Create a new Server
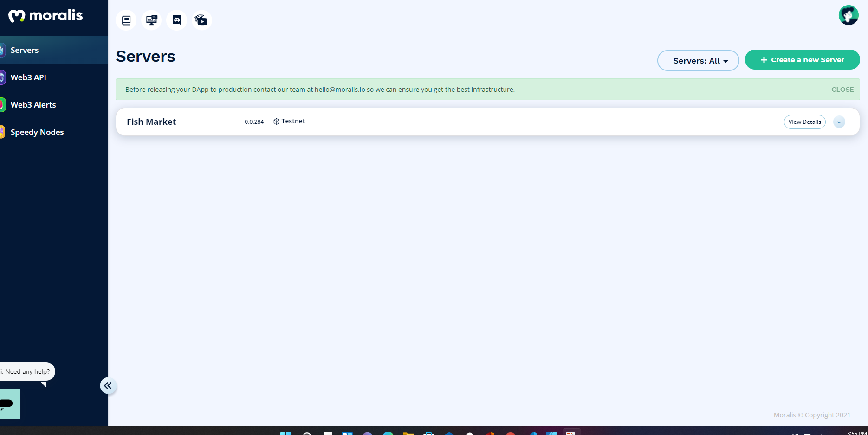 click(x=802, y=60)
